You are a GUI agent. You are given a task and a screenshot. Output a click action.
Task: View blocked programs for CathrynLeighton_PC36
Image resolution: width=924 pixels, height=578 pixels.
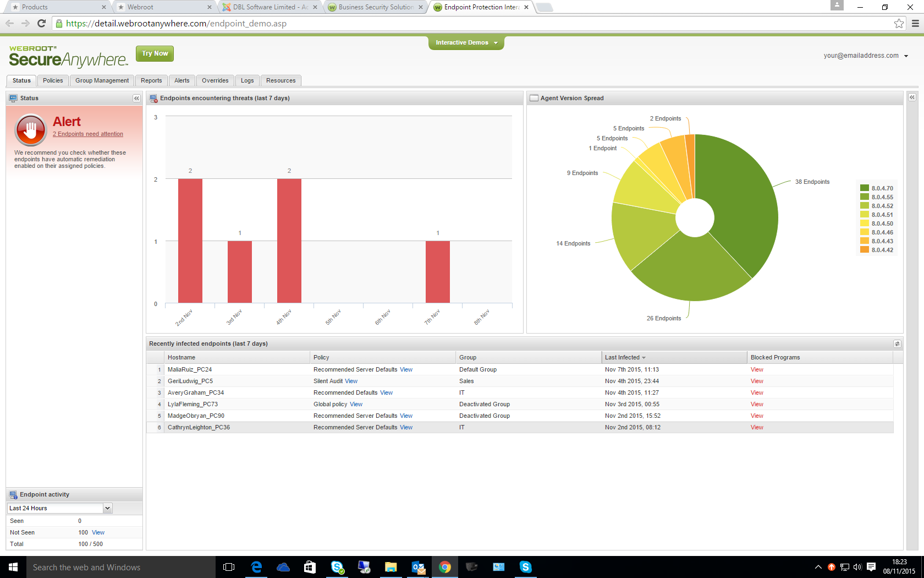click(x=757, y=427)
